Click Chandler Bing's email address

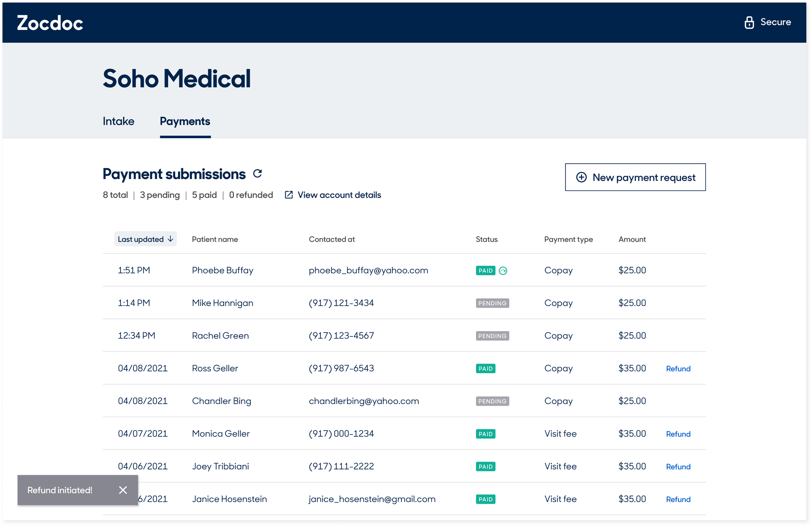tap(364, 401)
